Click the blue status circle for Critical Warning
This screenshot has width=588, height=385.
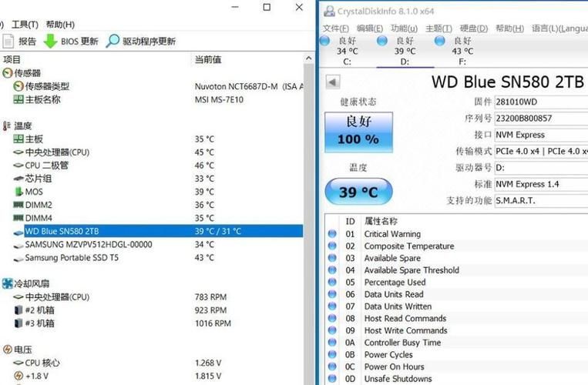[x=333, y=234]
